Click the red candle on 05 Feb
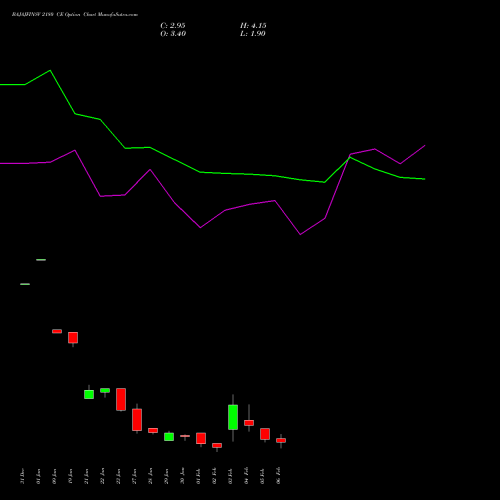Screen dimensions: 500x500 click(265, 434)
